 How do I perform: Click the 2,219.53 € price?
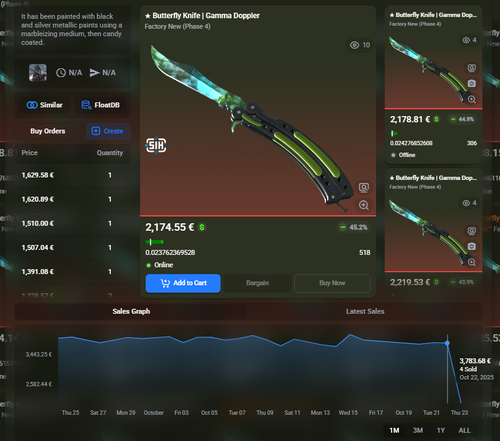point(410,282)
